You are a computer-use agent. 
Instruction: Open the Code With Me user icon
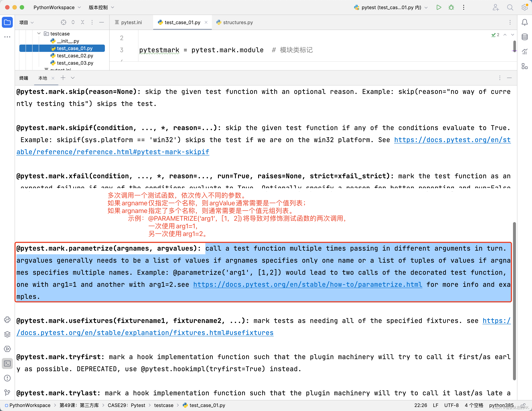(x=496, y=7)
